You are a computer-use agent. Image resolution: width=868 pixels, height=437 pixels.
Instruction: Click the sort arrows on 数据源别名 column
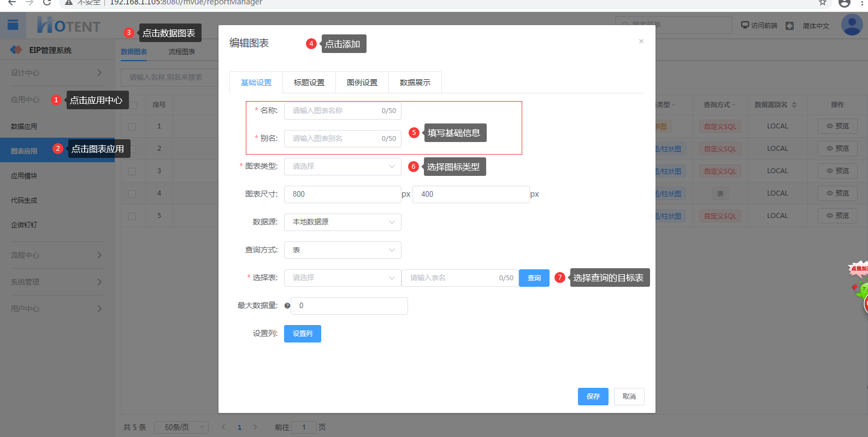[794, 105]
